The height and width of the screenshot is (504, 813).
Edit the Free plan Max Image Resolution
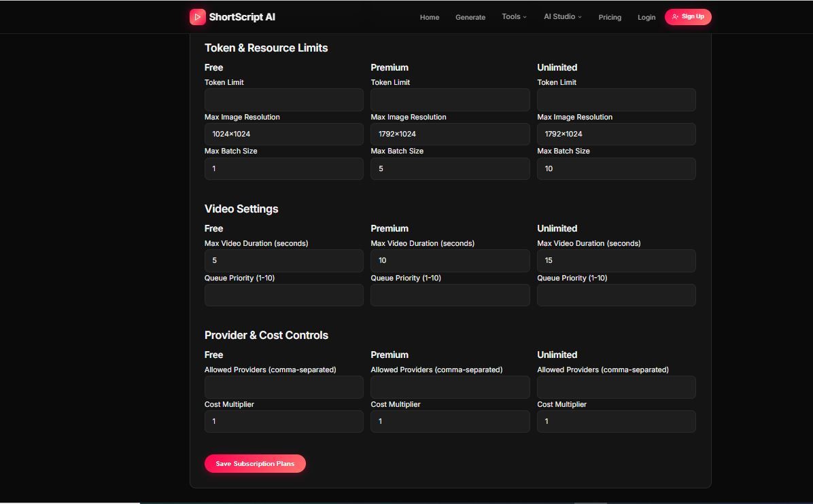point(284,134)
